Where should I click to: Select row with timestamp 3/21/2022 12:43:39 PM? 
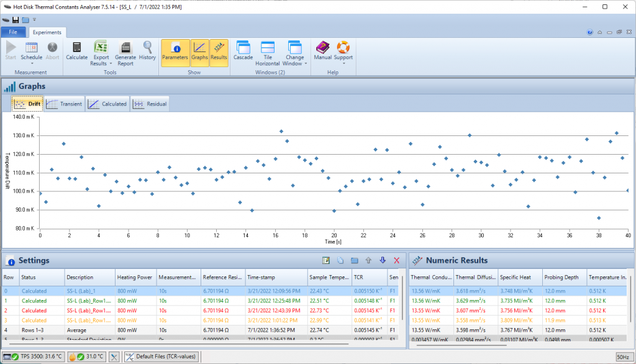(x=200, y=311)
